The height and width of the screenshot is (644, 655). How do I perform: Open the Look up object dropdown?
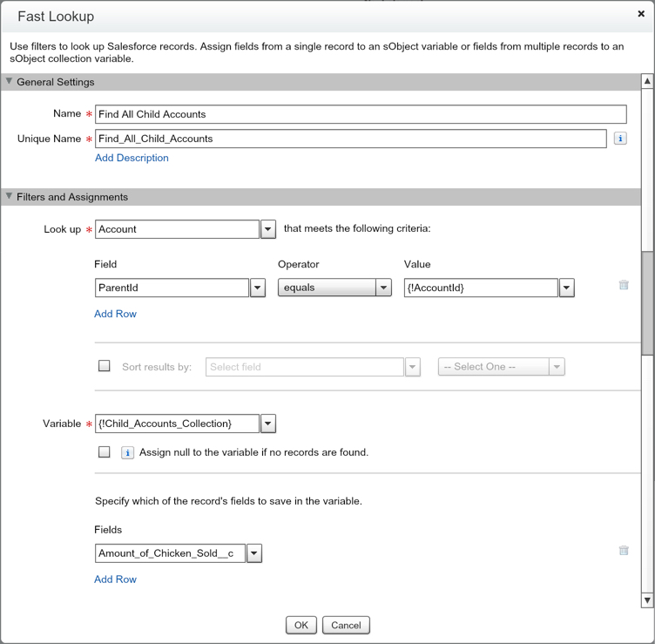268,229
